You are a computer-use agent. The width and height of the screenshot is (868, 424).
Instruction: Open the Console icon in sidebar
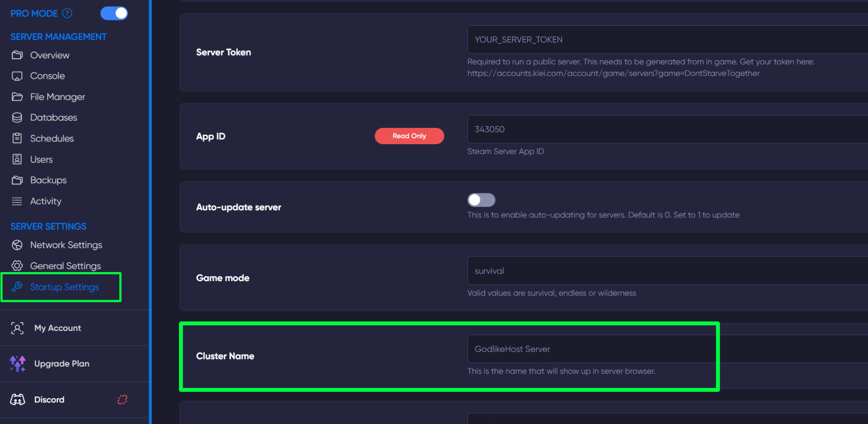click(x=17, y=76)
